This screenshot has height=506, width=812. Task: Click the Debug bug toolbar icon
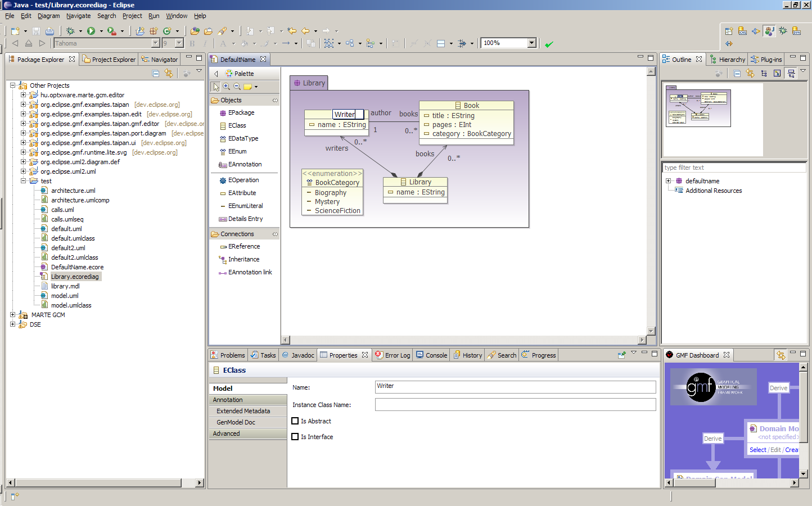tap(70, 31)
